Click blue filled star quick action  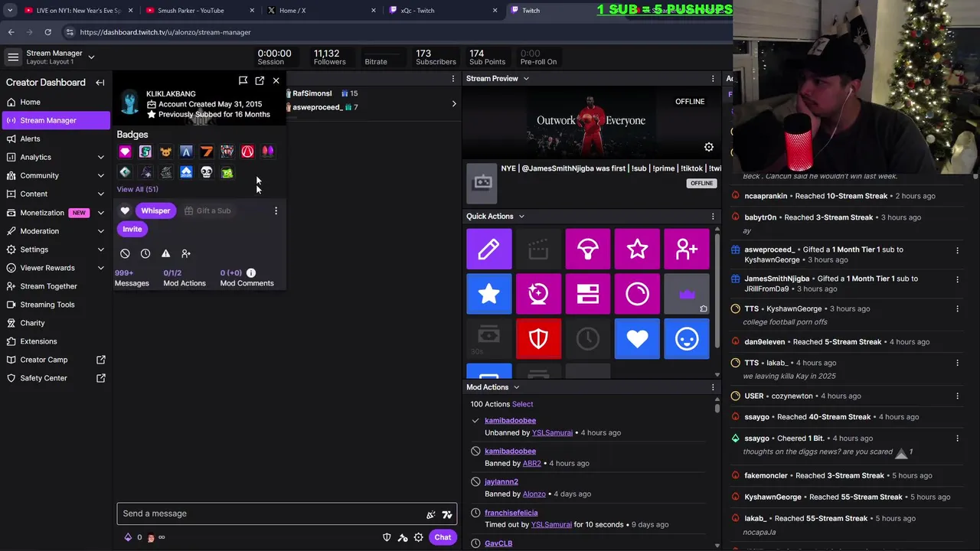488,294
